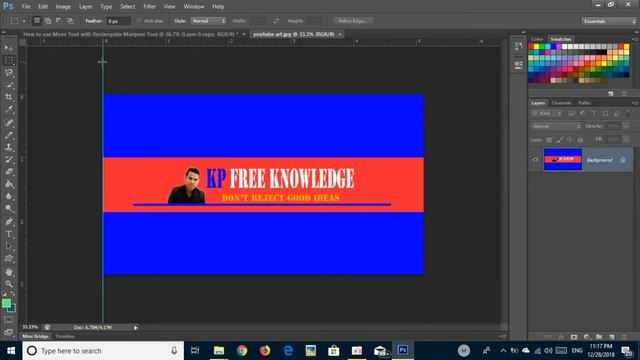
Task: Select the History Brush tool
Action: tap(9, 159)
